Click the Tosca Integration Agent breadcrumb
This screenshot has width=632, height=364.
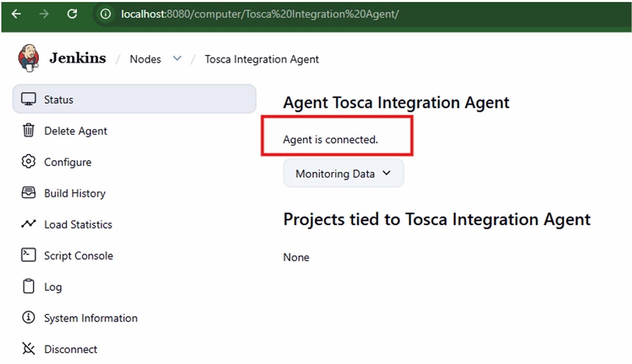point(262,59)
